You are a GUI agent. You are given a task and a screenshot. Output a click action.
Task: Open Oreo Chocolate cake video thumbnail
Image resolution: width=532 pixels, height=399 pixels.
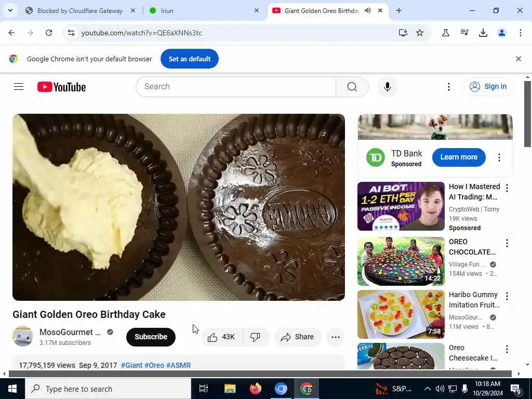point(401,261)
